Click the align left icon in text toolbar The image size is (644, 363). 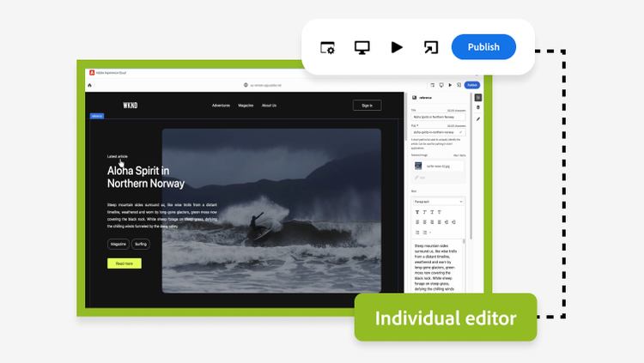tap(418, 222)
